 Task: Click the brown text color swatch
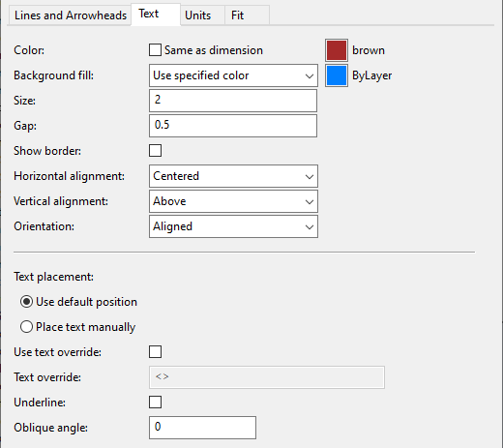coord(337,50)
